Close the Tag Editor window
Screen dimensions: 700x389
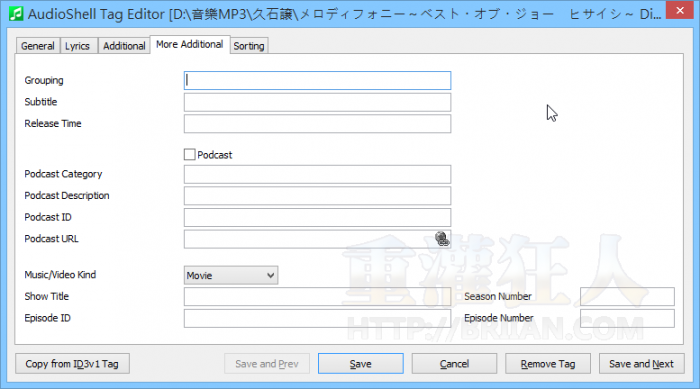tap(679, 10)
